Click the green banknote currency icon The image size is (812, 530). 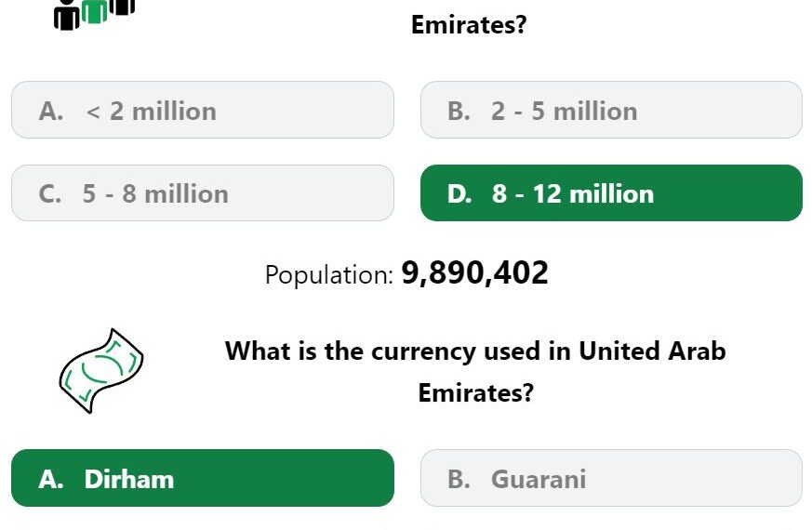101,370
